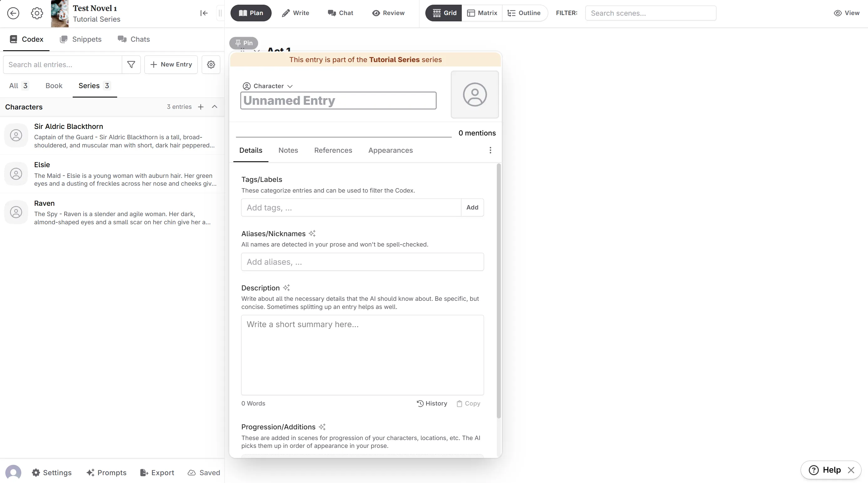Add a new Characters entry with plus

201,107
